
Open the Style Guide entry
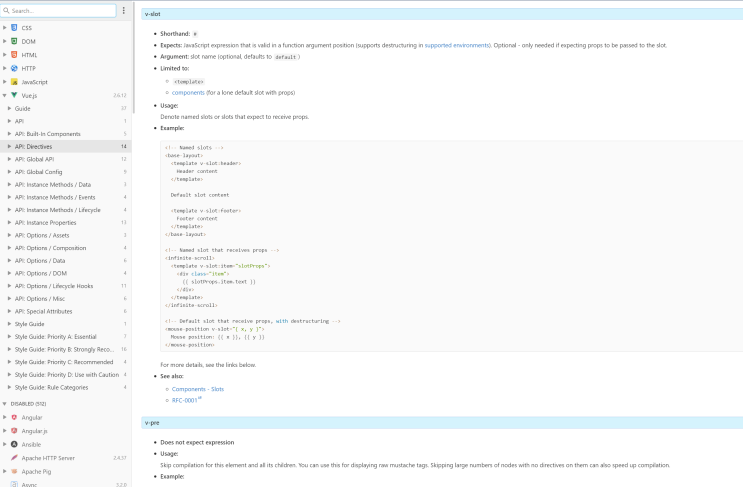(x=66, y=324)
